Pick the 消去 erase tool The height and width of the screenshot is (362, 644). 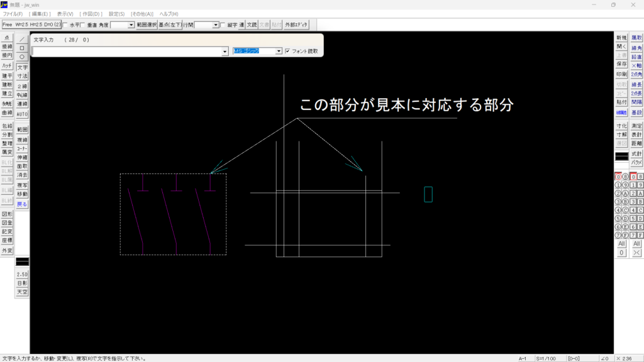[x=22, y=175]
